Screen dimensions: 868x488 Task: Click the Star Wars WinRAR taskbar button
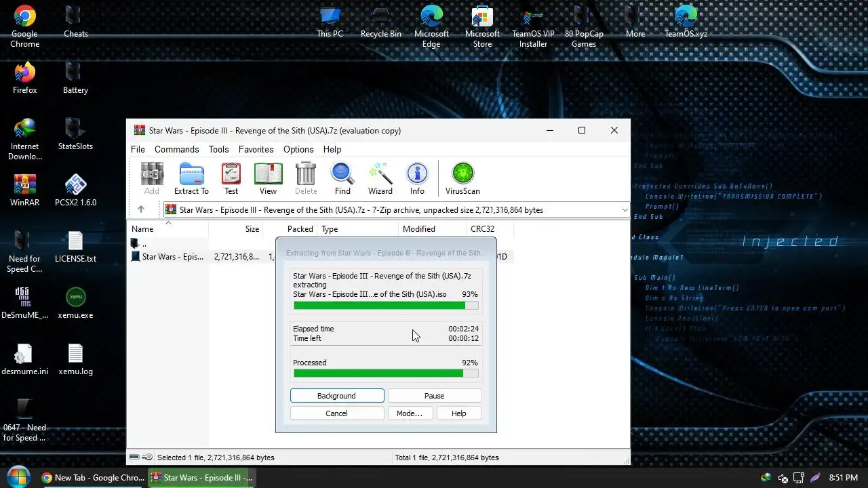[x=202, y=478]
